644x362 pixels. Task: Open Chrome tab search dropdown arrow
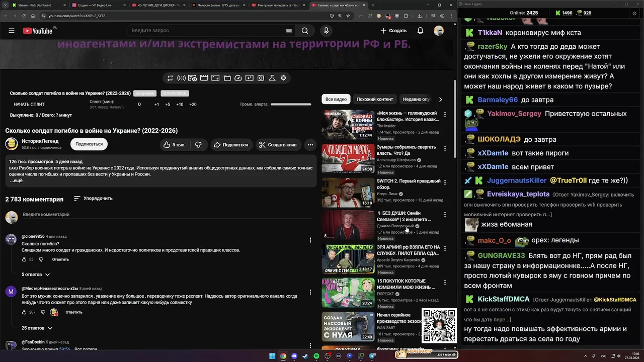(5, 5)
